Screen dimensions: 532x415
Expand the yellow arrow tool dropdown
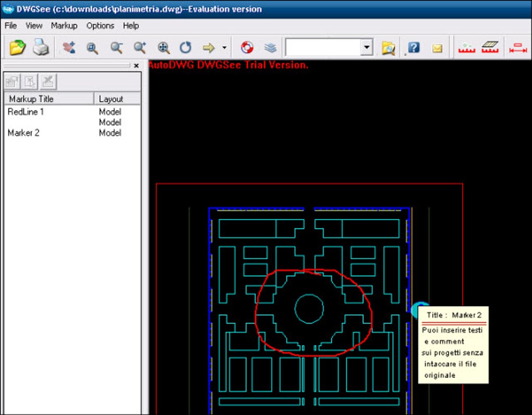point(224,48)
